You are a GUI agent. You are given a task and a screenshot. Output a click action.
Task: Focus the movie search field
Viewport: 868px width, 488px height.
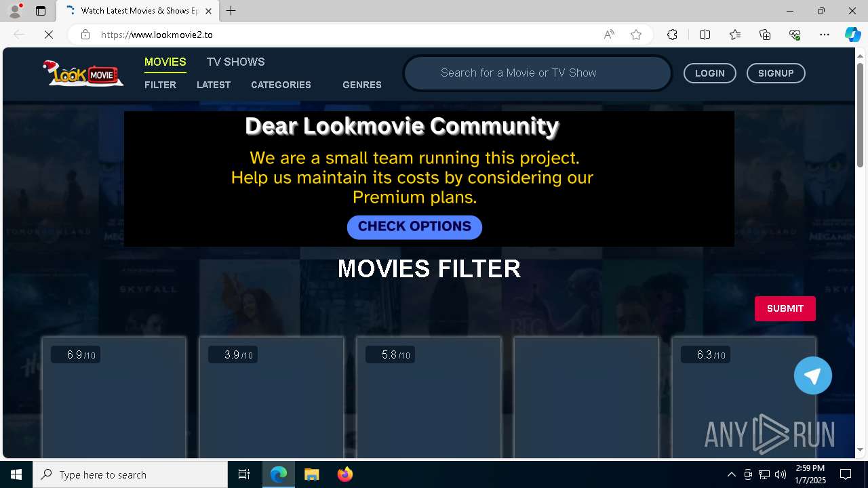pos(538,73)
